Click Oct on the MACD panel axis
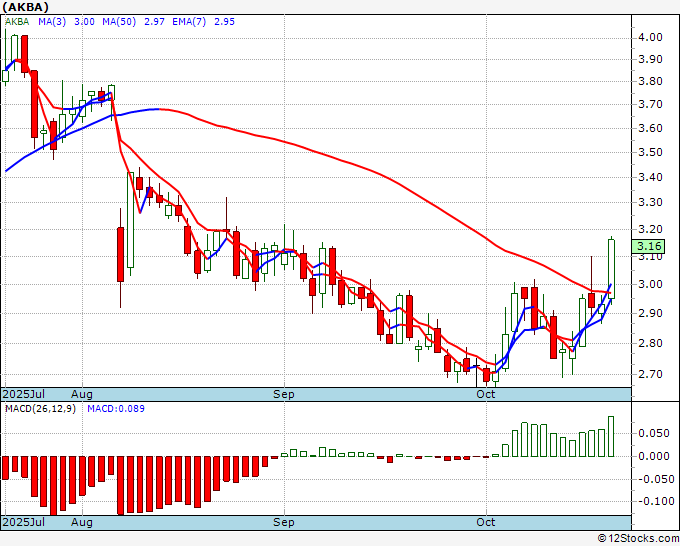Screen dimensions: 680x546 click(x=486, y=522)
